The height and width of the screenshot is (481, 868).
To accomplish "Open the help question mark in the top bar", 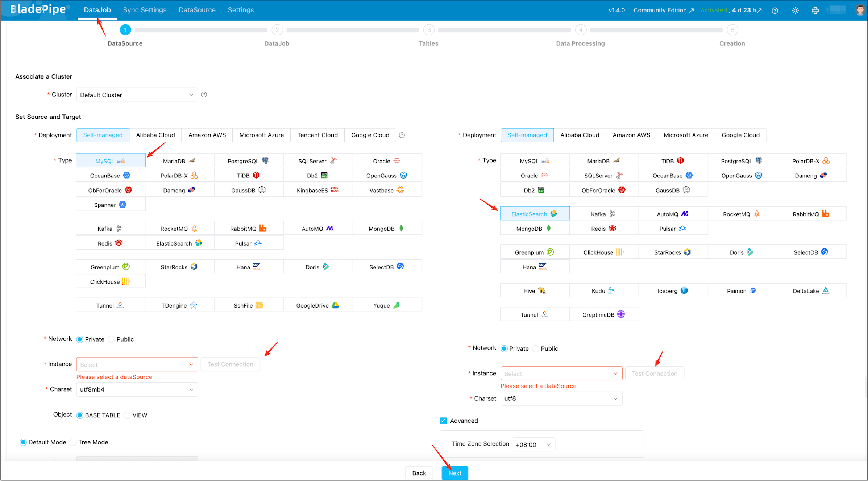I will pyautogui.click(x=775, y=10).
